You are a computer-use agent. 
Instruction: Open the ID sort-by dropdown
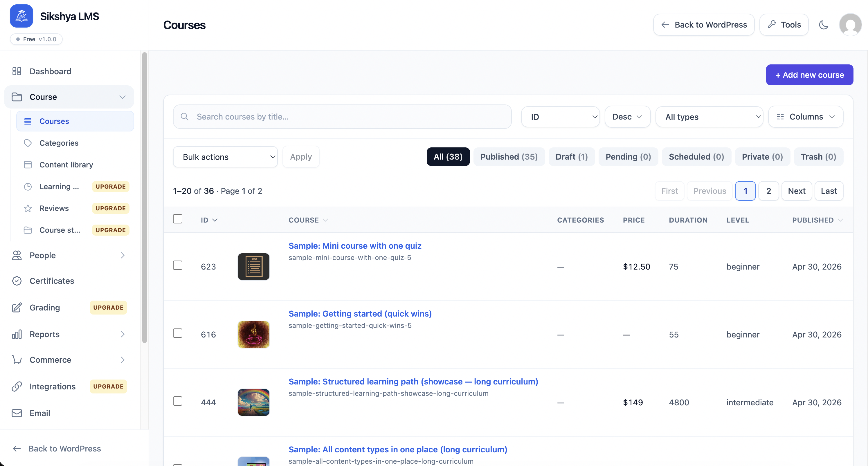(560, 117)
